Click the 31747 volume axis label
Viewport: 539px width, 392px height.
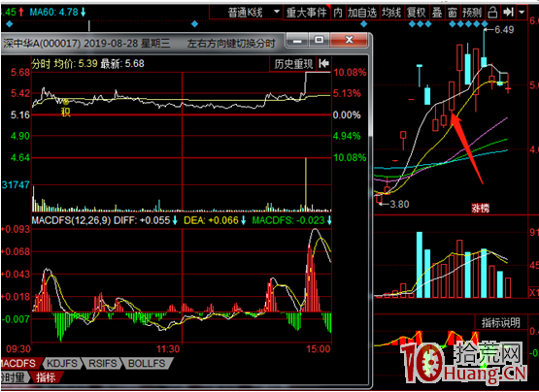pyautogui.click(x=16, y=184)
